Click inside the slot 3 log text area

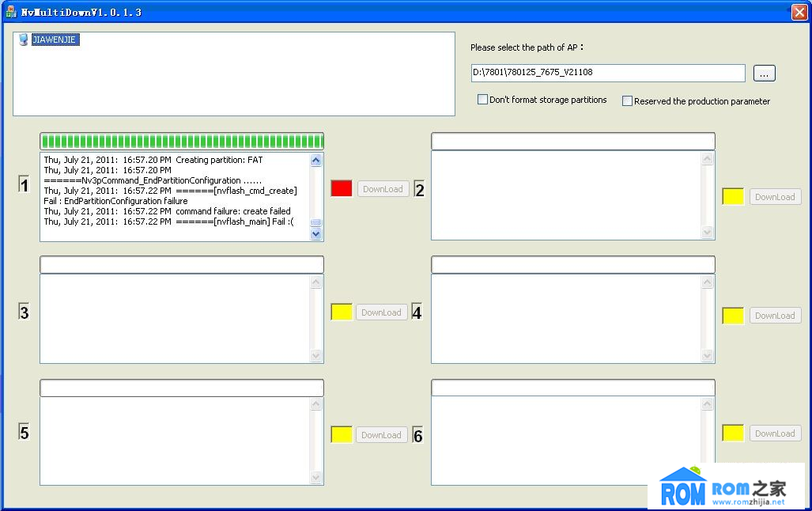175,318
